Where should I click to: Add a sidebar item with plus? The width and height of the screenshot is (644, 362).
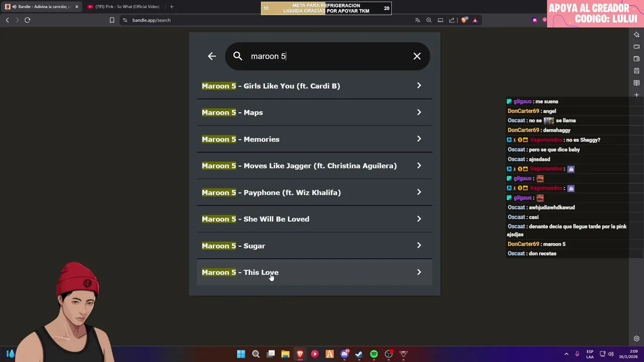pos(636,95)
